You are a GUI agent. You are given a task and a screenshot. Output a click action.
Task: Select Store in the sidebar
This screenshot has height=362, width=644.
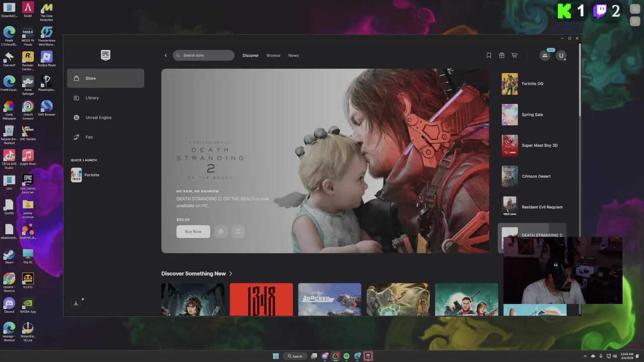tap(106, 78)
